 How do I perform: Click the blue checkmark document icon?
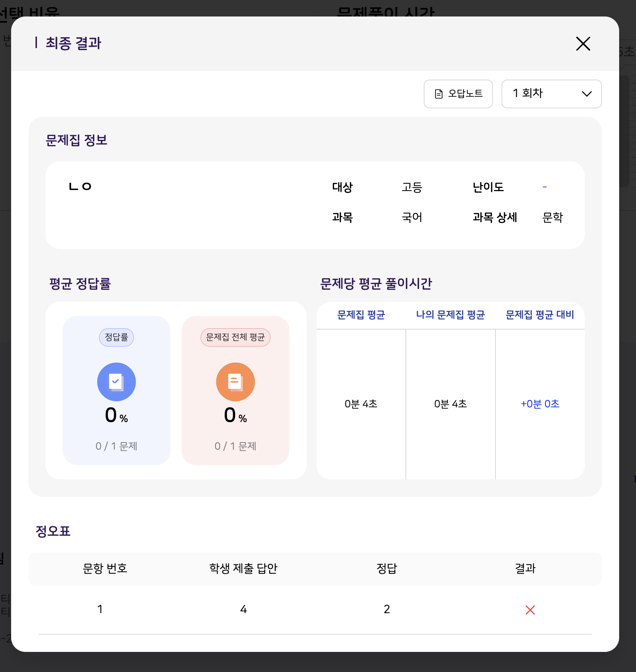coord(117,382)
